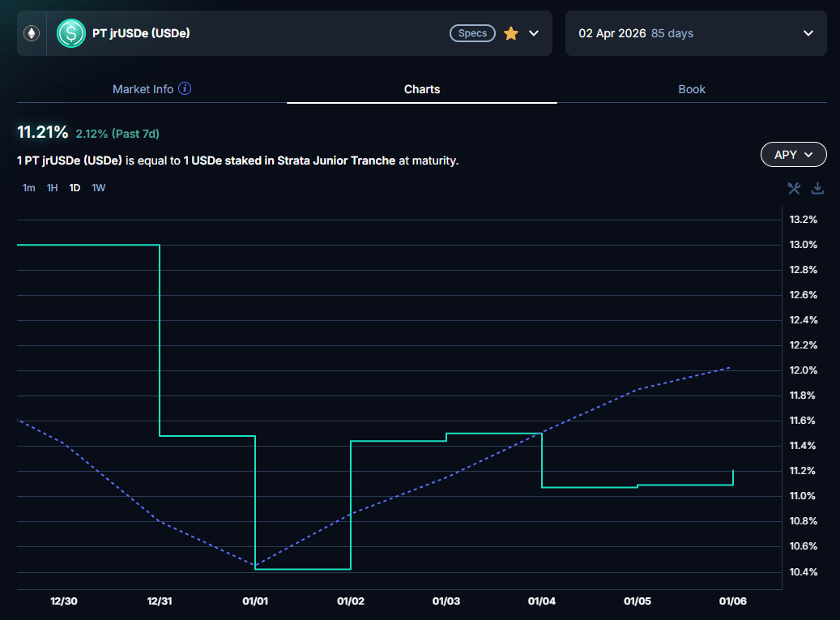Image resolution: width=840 pixels, height=620 pixels.
Task: Select the 1H chart interval
Action: tap(52, 188)
